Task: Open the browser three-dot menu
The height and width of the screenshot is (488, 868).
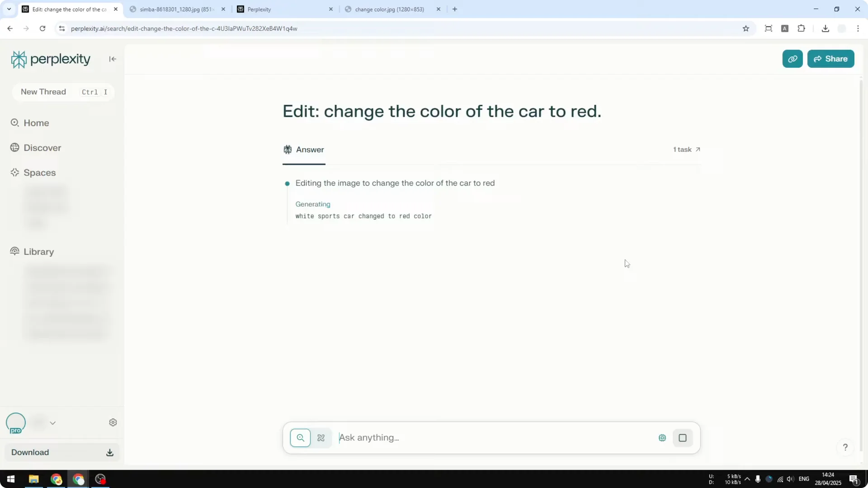Action: 859,28
